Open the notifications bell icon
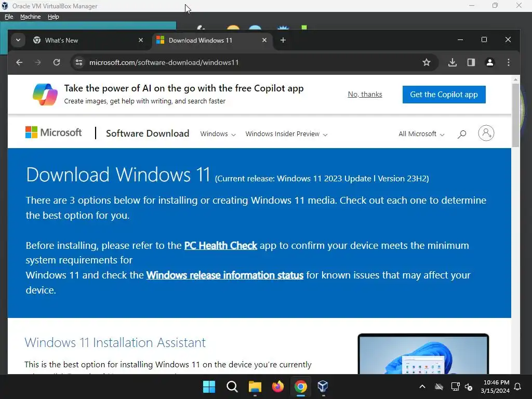This screenshot has width=532, height=399. click(x=518, y=387)
